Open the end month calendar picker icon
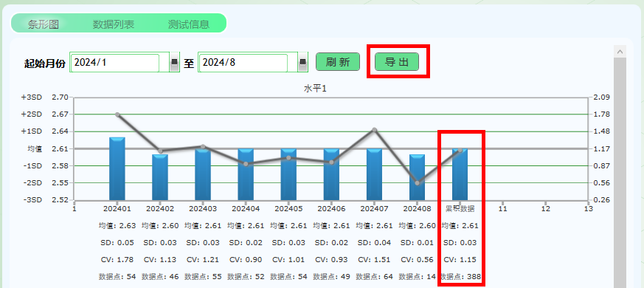The image size is (644, 288). [302, 62]
